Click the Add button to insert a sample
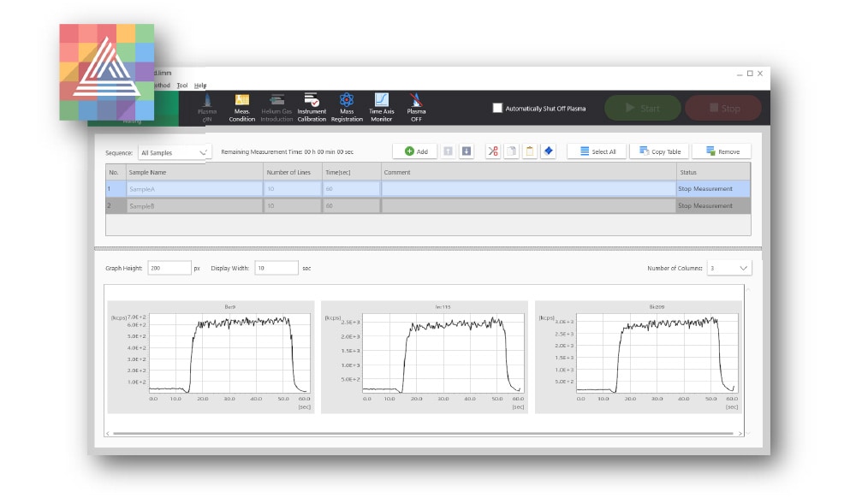 pyautogui.click(x=417, y=151)
